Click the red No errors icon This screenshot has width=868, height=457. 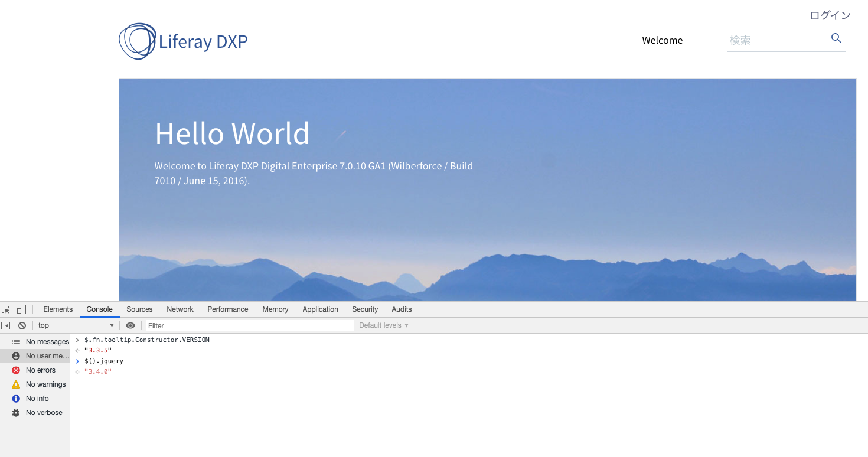click(x=16, y=370)
